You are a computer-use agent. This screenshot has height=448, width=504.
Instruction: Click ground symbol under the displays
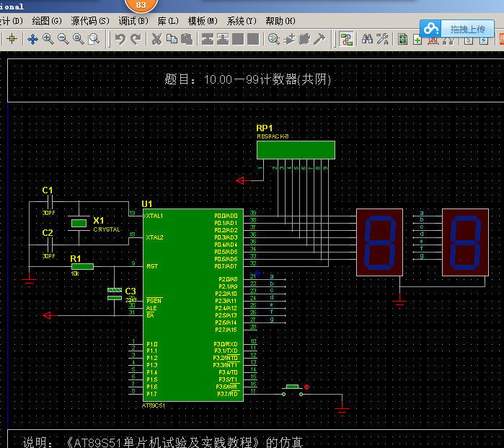[399, 303]
